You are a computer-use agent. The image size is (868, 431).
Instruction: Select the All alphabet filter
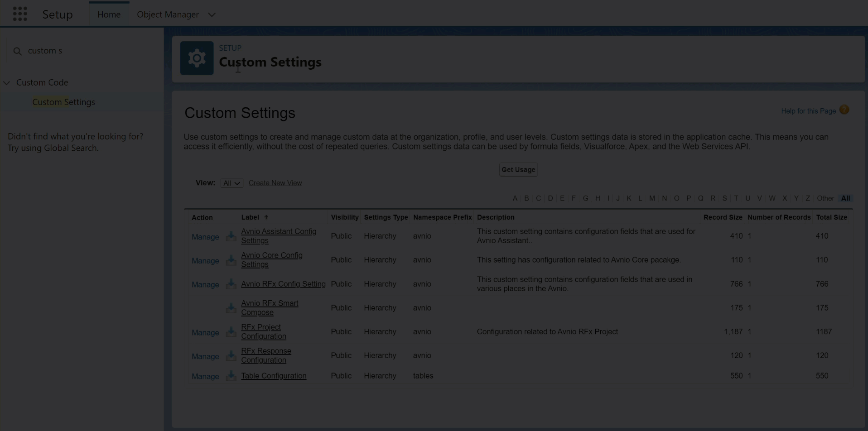click(x=845, y=198)
